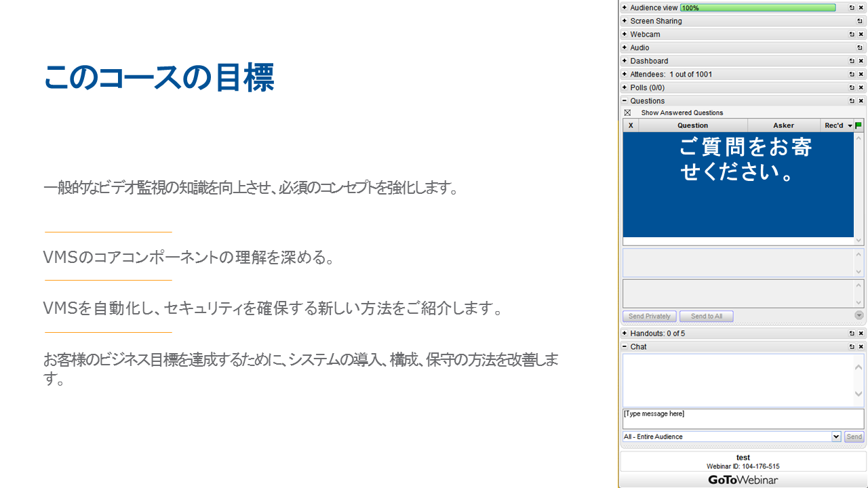The height and width of the screenshot is (488, 868).
Task: Click the Webinar ID 104-176-515 text
Action: tap(743, 466)
